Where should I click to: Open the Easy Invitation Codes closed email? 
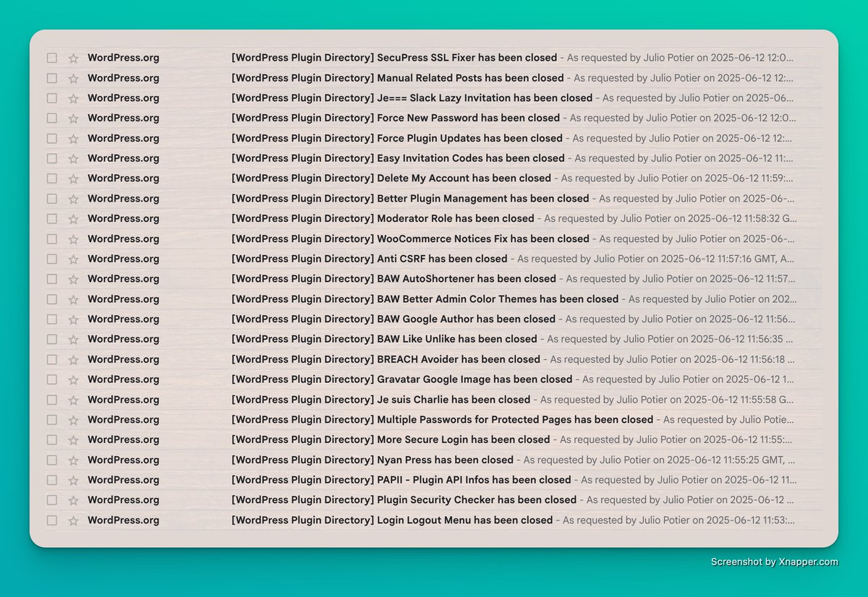click(398, 158)
